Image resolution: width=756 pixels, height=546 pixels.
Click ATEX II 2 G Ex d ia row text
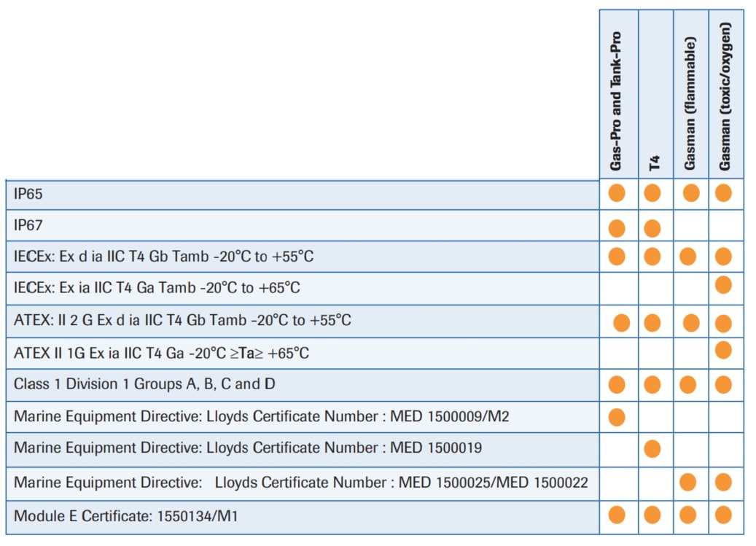[x=182, y=321]
